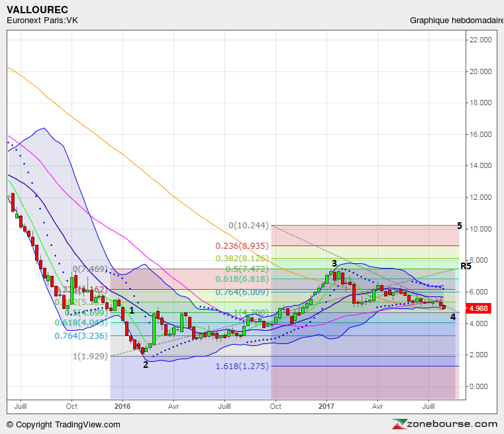This screenshot has height=434, width=504.
Task: Click the red 4.988 current price tag
Action: pos(479,308)
